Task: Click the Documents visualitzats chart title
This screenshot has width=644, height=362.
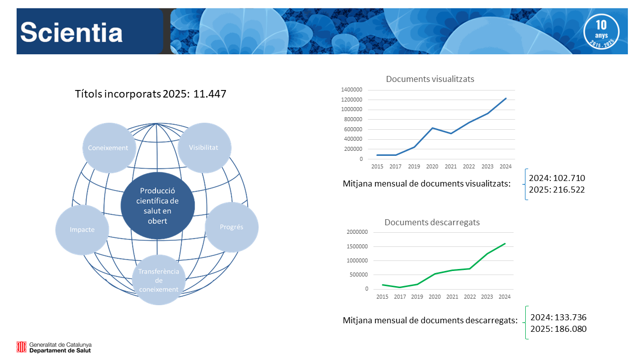Action: pyautogui.click(x=430, y=79)
